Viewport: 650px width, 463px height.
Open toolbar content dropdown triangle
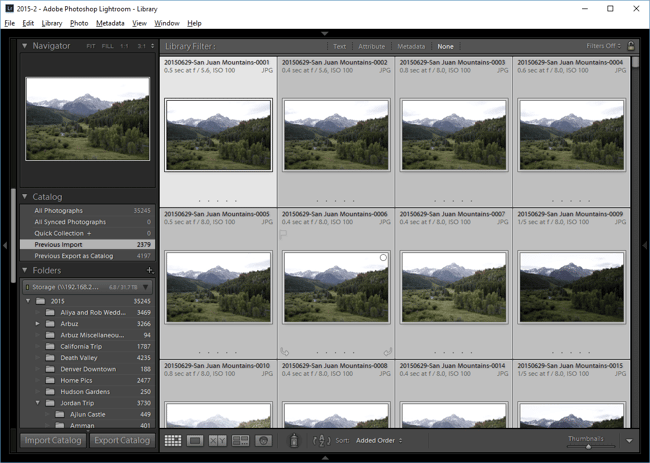pyautogui.click(x=629, y=441)
